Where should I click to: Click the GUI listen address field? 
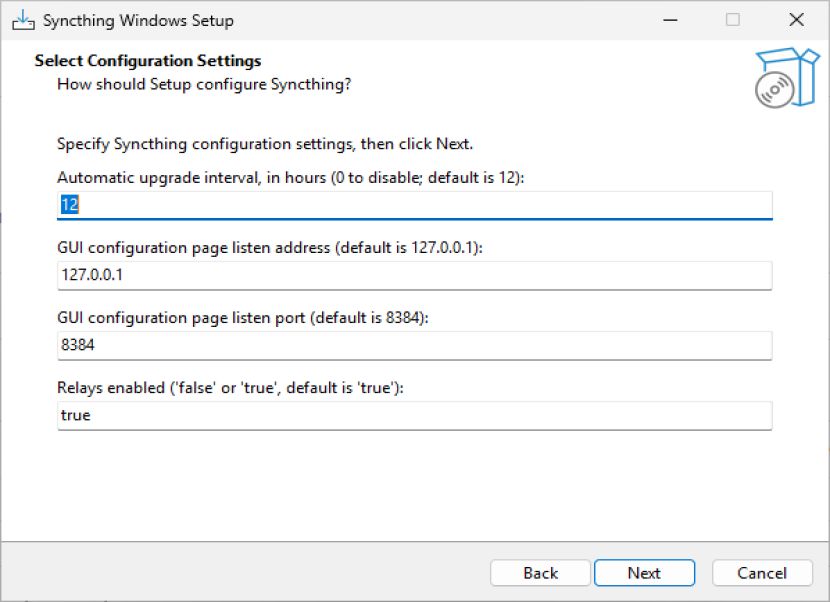[x=414, y=275]
